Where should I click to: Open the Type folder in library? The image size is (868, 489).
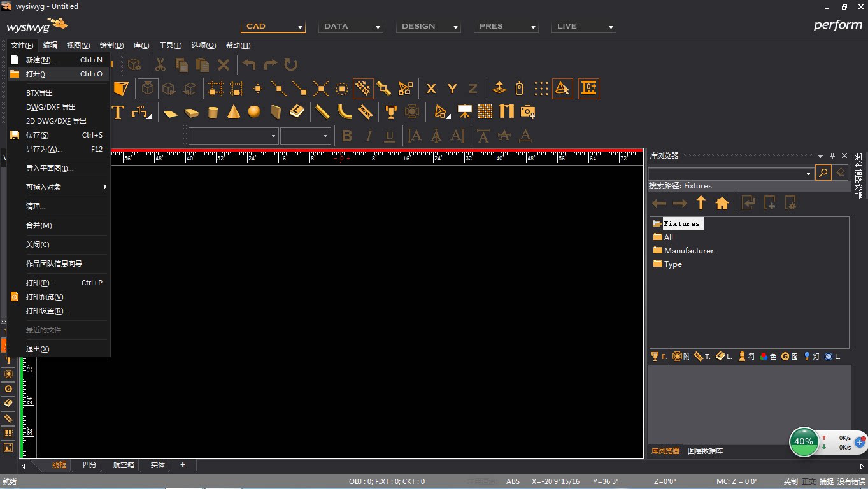click(667, 264)
